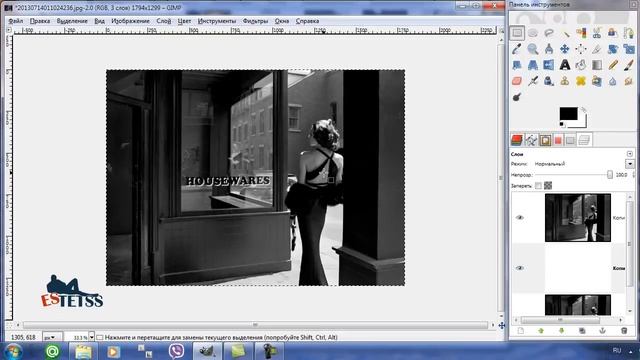Select the Alignment tool

pyautogui.click(x=581, y=49)
